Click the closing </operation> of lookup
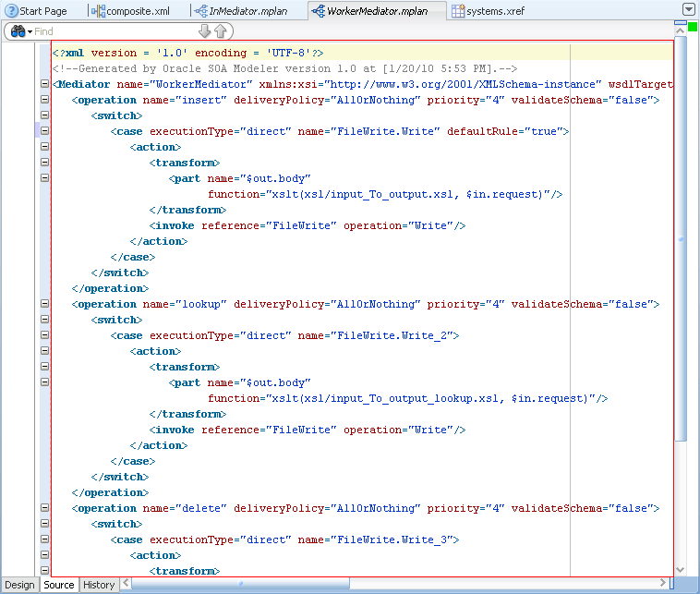Screen dimensions: 700x594 pyautogui.click(x=110, y=492)
